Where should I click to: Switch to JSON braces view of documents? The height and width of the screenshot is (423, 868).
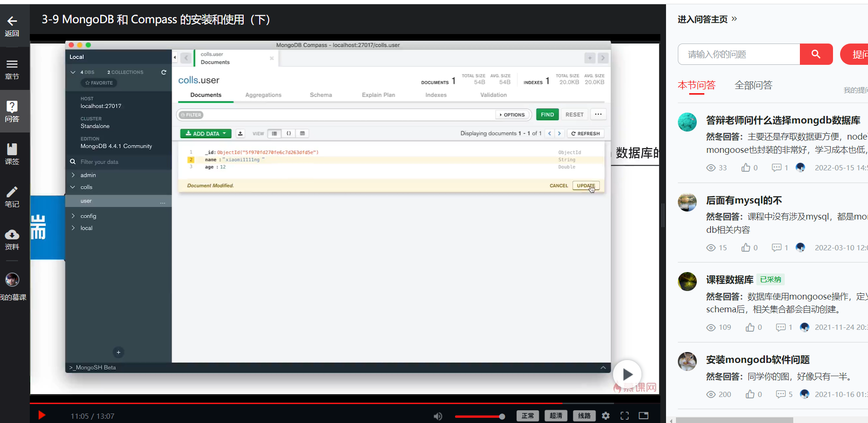(289, 133)
